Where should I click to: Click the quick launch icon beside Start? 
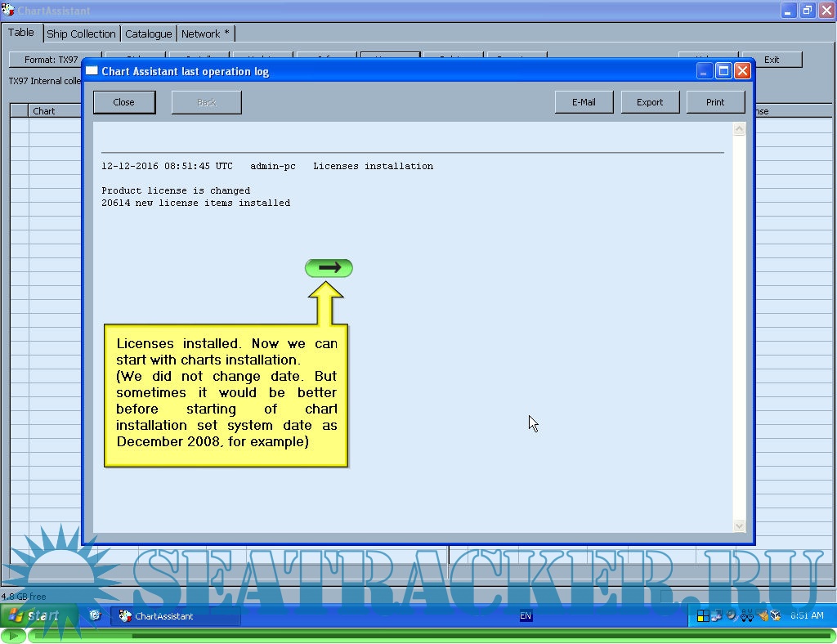95,615
